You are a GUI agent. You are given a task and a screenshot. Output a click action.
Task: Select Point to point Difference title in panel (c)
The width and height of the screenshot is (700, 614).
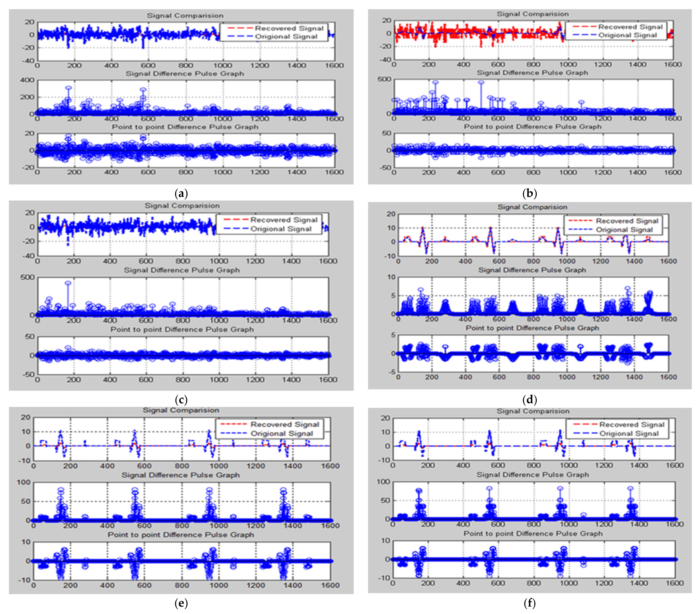pos(182,329)
